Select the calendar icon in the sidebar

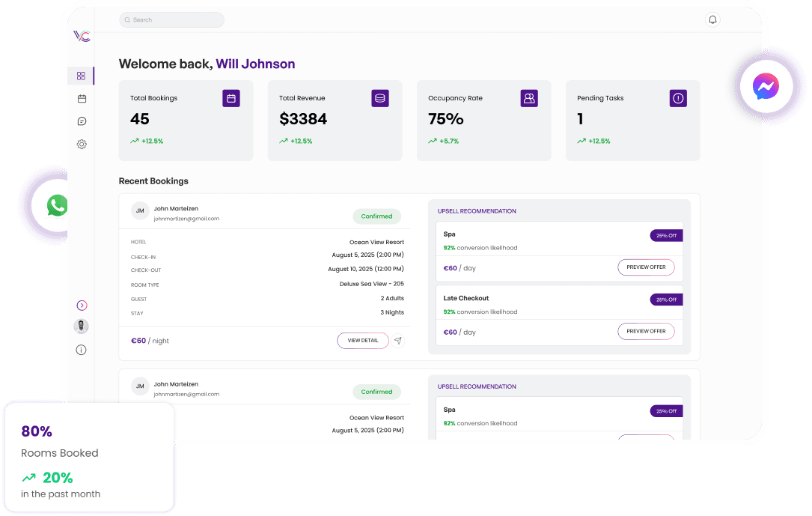click(81, 98)
